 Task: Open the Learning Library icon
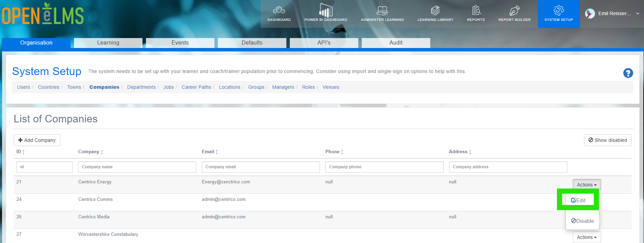point(435,10)
